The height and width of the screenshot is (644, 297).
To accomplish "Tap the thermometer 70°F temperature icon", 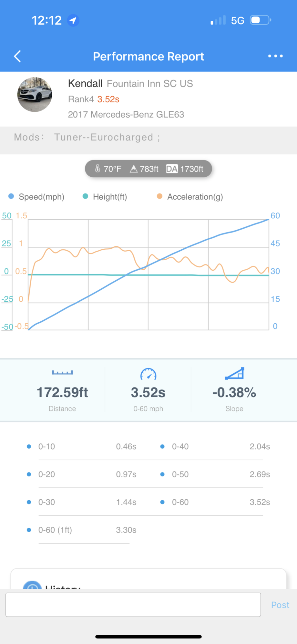I will 97,169.
